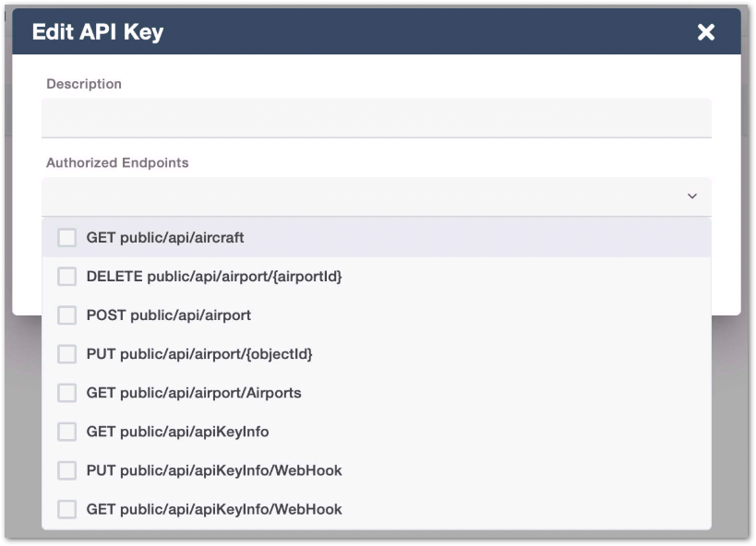Check the GET public/api/aircraft checkbox
The width and height of the screenshot is (756, 546).
(x=67, y=238)
